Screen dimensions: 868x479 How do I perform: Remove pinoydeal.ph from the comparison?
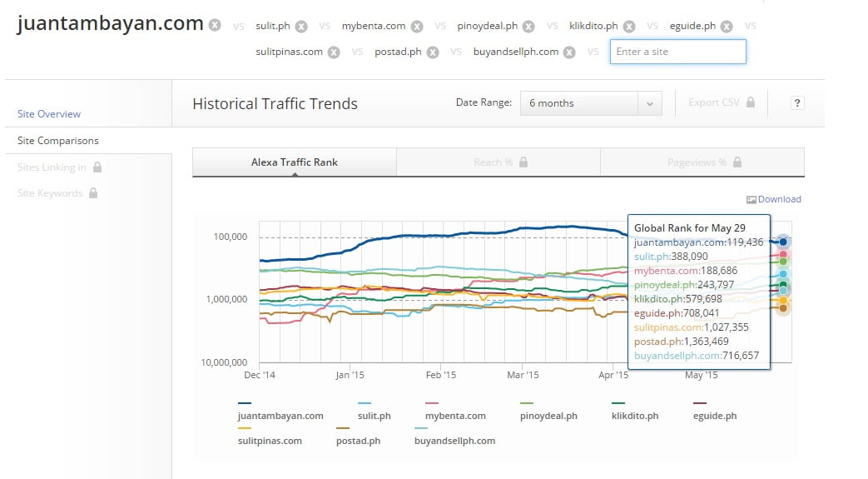[528, 27]
